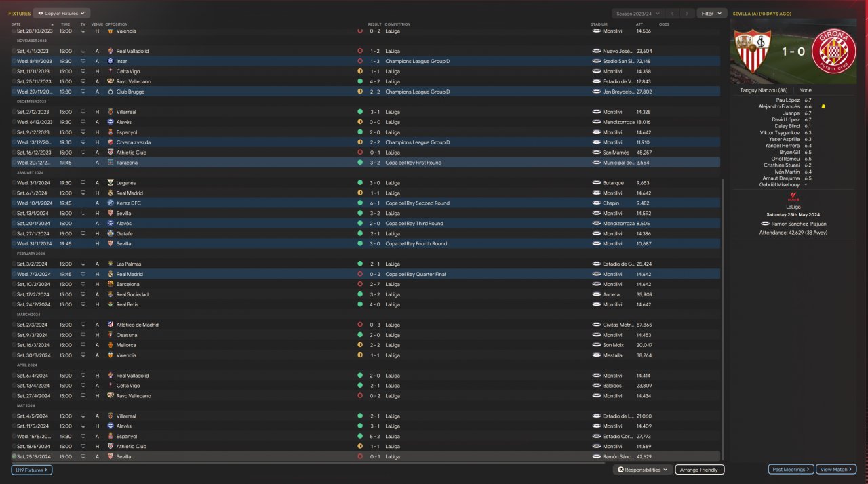
Task: Click TV icon on 8/11/2023 Inter row
Action: [83, 61]
